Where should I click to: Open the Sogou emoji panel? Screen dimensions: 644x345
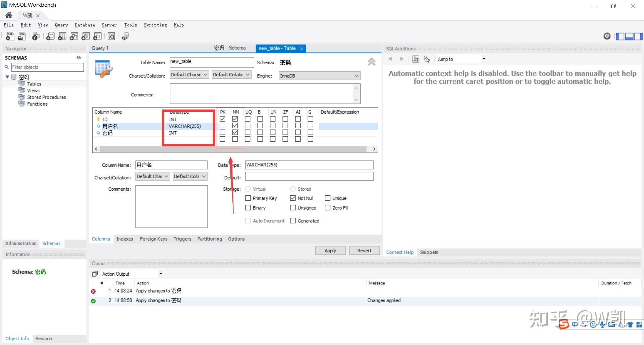593,324
